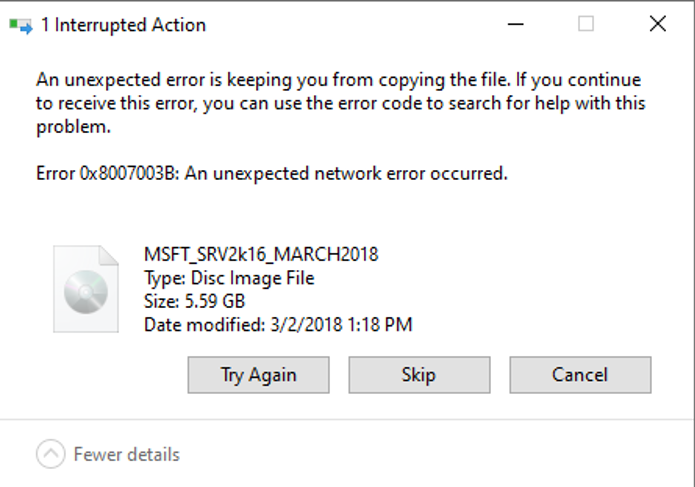Click the word "problem." in the message

[x=73, y=127]
